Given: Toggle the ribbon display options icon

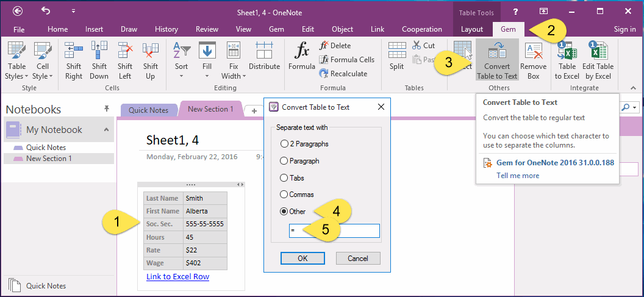Looking at the screenshot, I should click(543, 12).
